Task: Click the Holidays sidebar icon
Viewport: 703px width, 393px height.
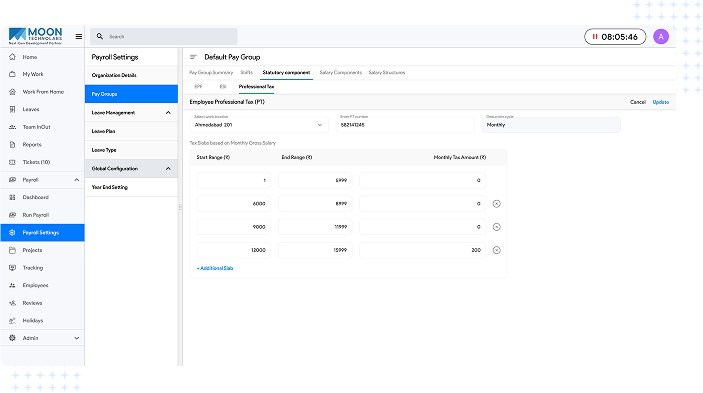Action: click(x=13, y=320)
